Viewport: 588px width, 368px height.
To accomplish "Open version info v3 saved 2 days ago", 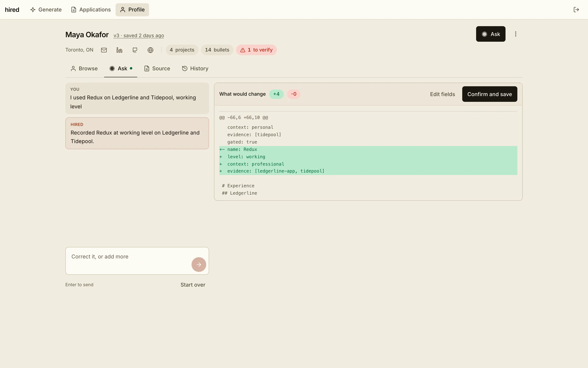I will (139, 36).
